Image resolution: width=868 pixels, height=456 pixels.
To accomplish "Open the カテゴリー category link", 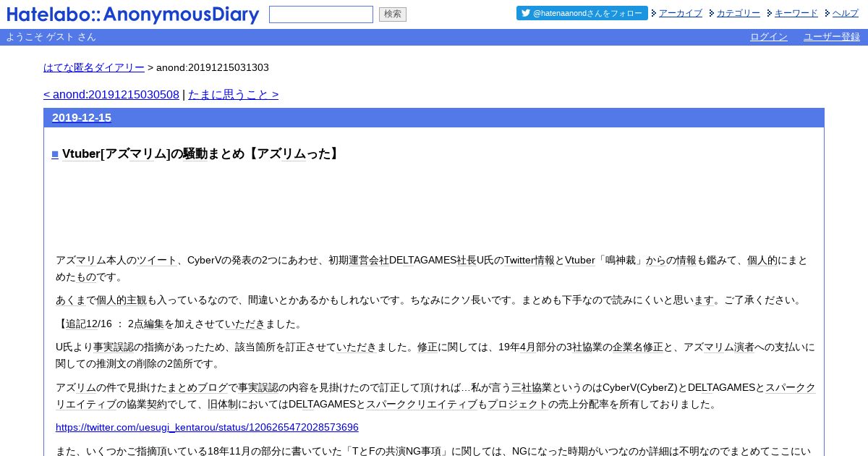I will pos(739,13).
